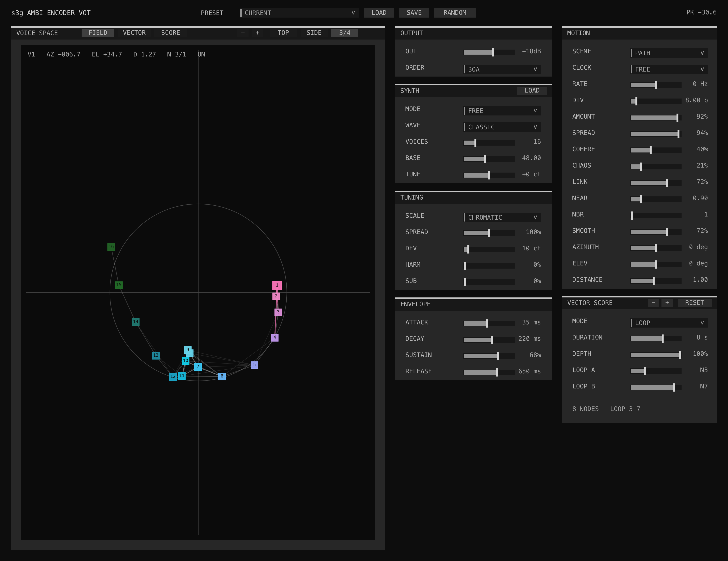Zoom out the voice space view
The image size is (728, 561).
pos(243,33)
